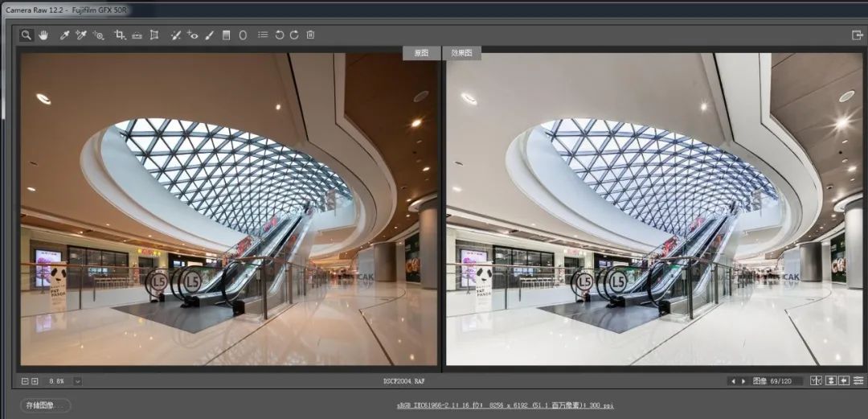Select the Crop tool
This screenshot has height=419, width=868.
coord(120,35)
